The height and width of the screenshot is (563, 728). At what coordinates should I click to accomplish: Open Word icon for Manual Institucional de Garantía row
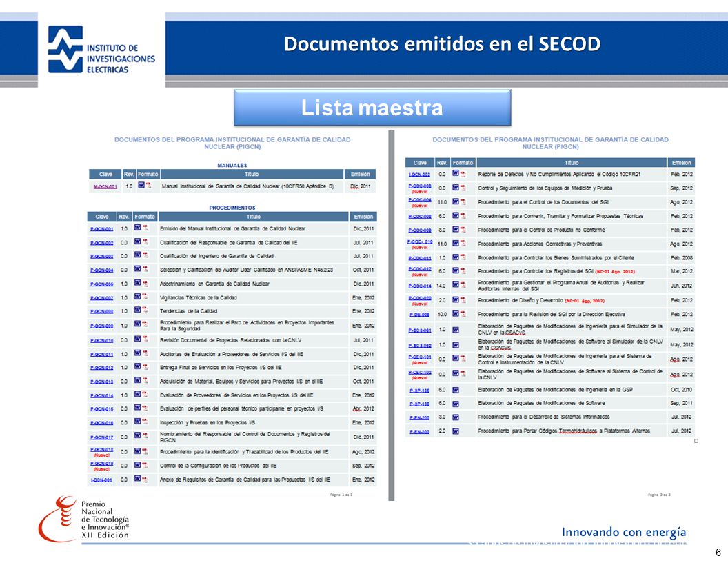point(141,185)
